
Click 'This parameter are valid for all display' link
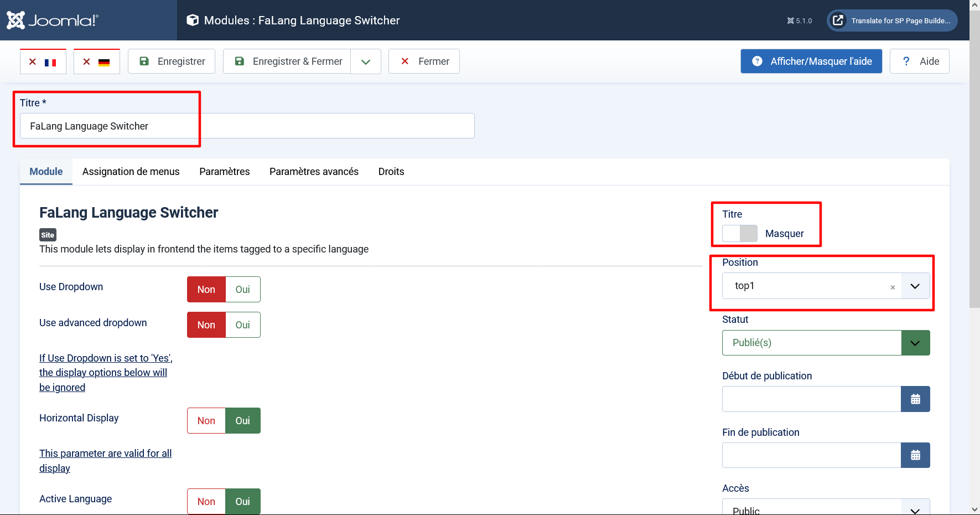click(x=105, y=461)
